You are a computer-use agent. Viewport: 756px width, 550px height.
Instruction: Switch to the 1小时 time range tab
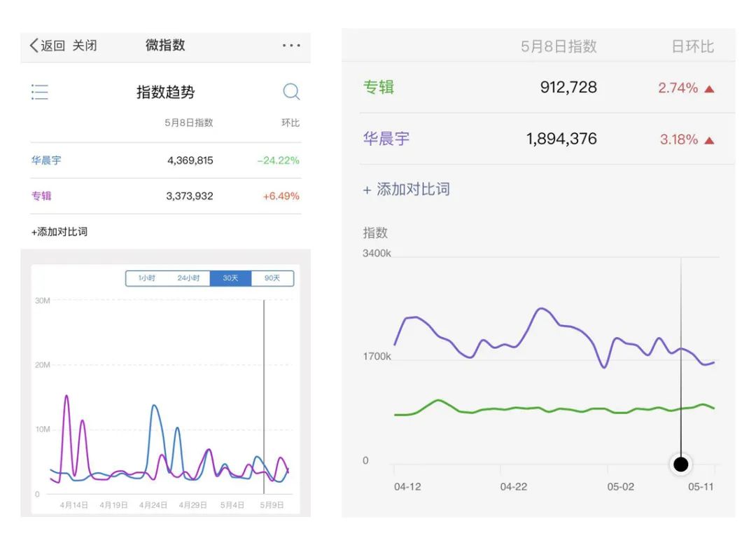(146, 278)
